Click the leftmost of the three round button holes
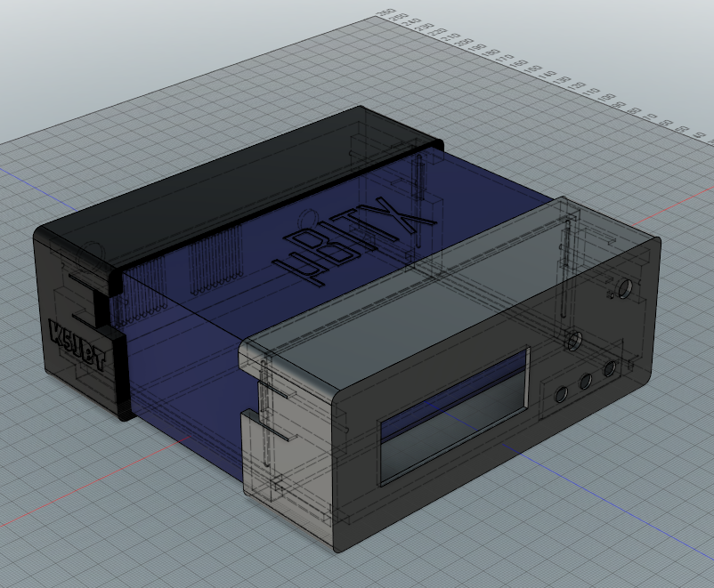This screenshot has height=588, width=714. pos(561,394)
